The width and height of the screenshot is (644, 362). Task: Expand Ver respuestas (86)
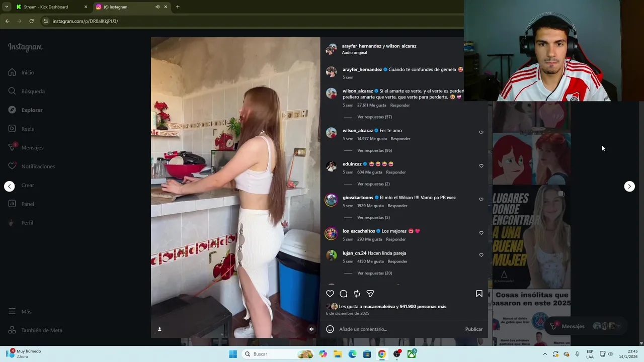point(374,150)
